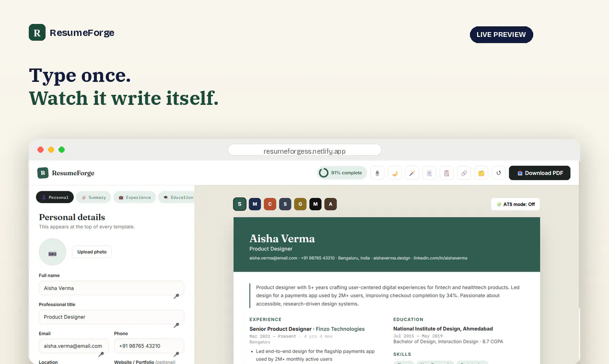Click the Download PDF button

point(539,173)
